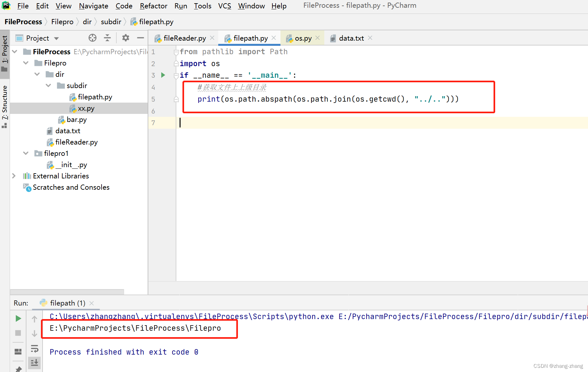
Task: Click the run gutter arrow on line 3
Action: tap(163, 75)
